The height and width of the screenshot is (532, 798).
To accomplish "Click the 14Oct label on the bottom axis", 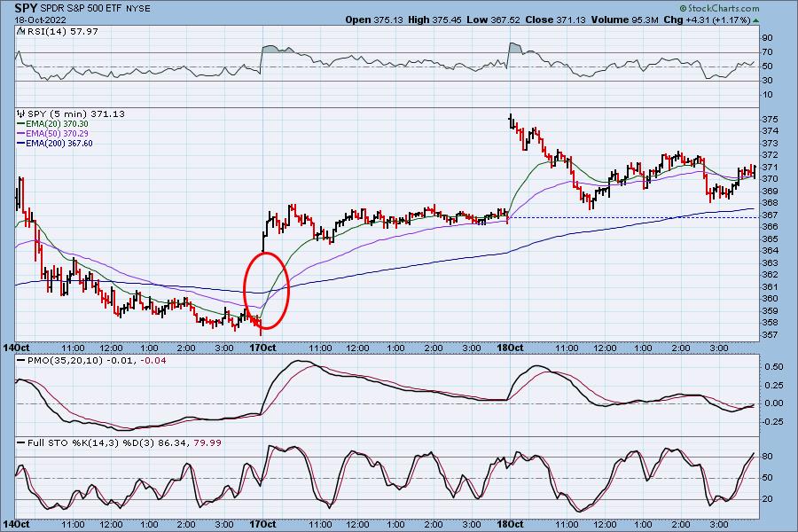I will [x=16, y=524].
